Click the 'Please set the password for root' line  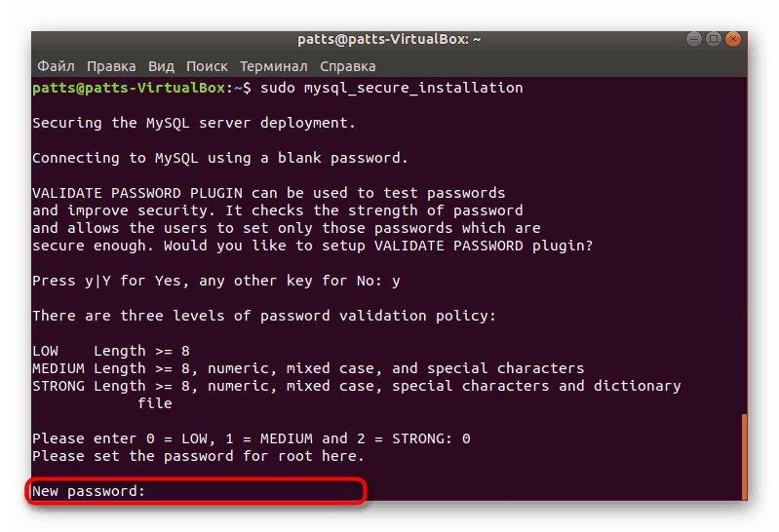(198, 457)
